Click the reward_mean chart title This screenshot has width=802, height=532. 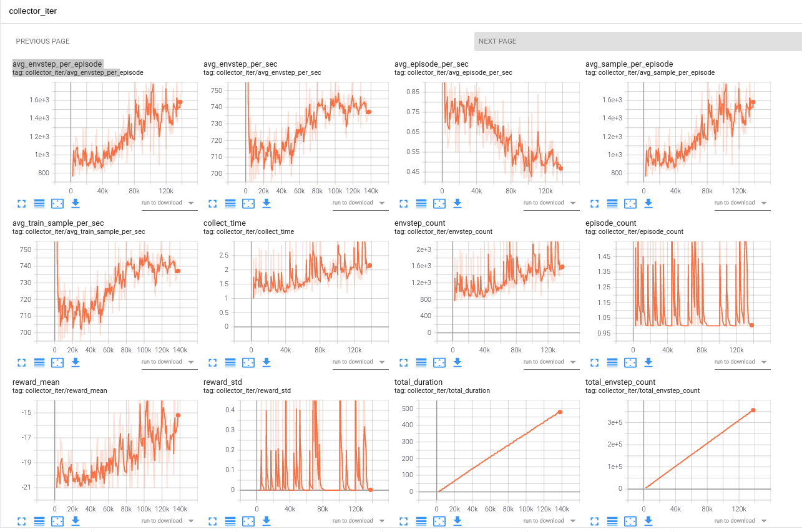(x=36, y=382)
